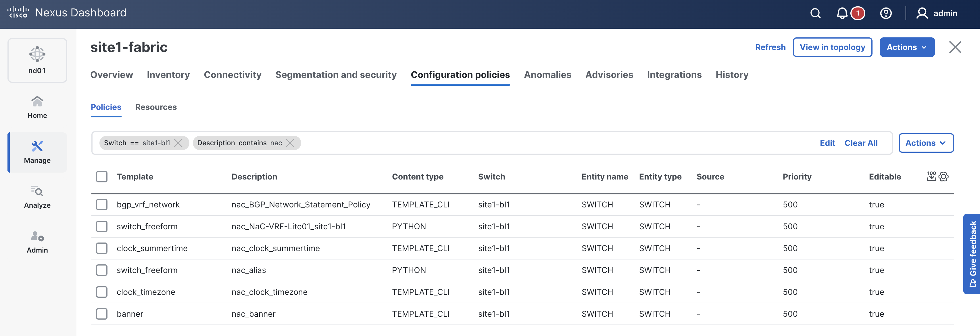Viewport: 980px width, 336px height.
Task: Check the bgp_vrf_network row checkbox
Action: pos(101,205)
